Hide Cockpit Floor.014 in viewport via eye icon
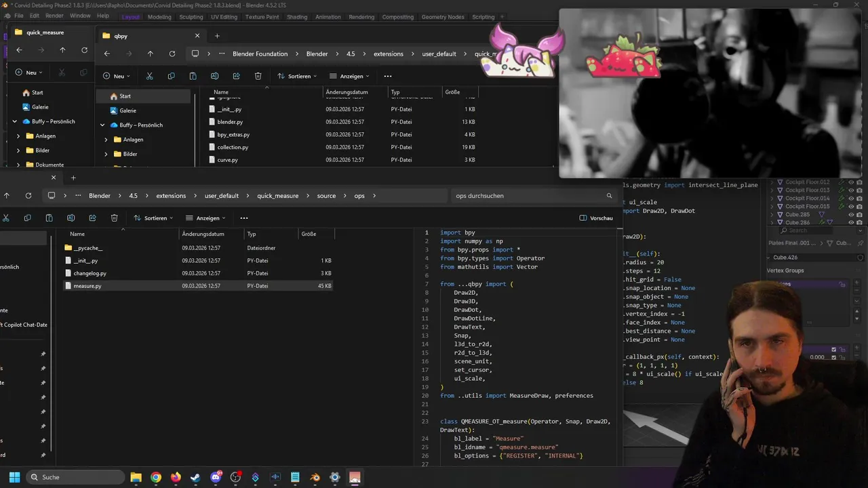Image resolution: width=868 pixels, height=488 pixels. coord(851,198)
